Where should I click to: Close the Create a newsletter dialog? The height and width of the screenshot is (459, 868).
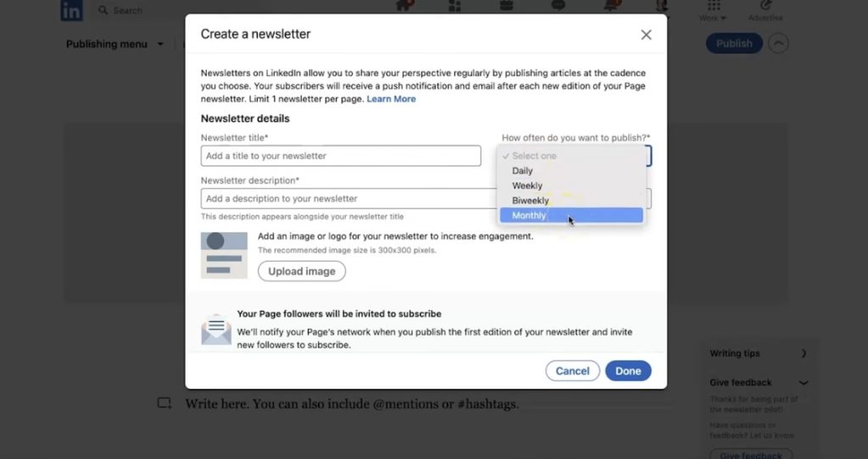(x=646, y=35)
